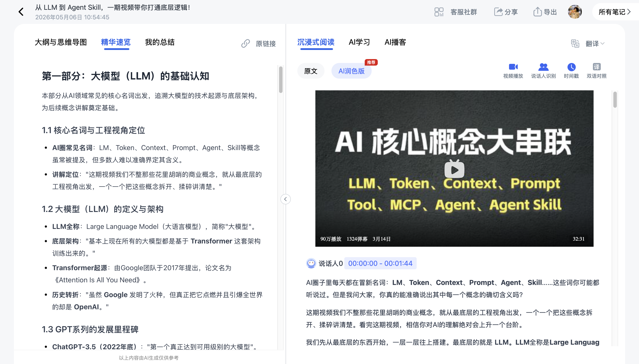Click heading 第一部分：大模型（LLM）的基础认知

pyautogui.click(x=125, y=76)
